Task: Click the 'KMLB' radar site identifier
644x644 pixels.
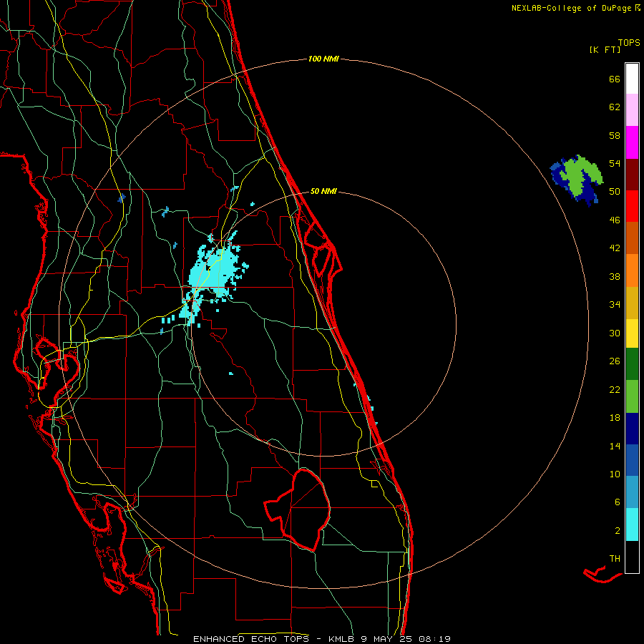Action: point(342,639)
